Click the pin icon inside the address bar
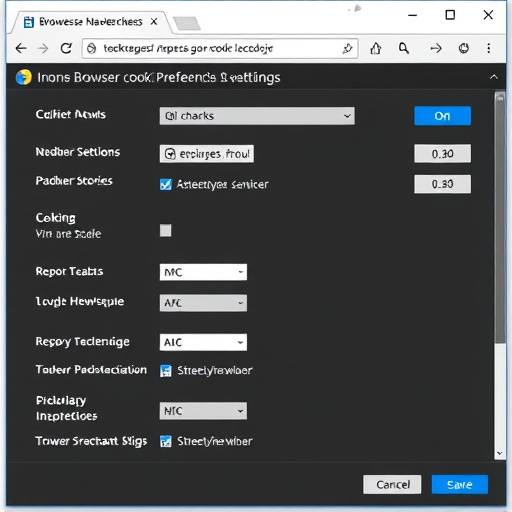 (347, 49)
